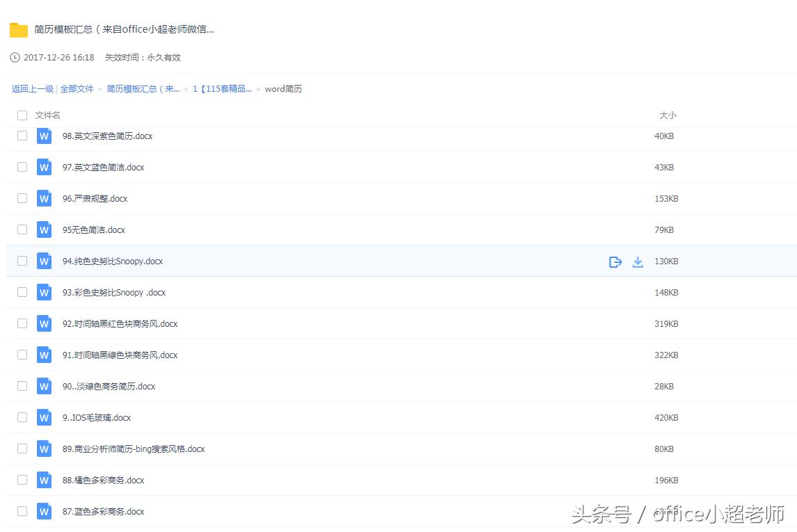Check the box for 97.英文蓝色简洁.docx
Viewport: 797px width, 532px height.
[22, 167]
